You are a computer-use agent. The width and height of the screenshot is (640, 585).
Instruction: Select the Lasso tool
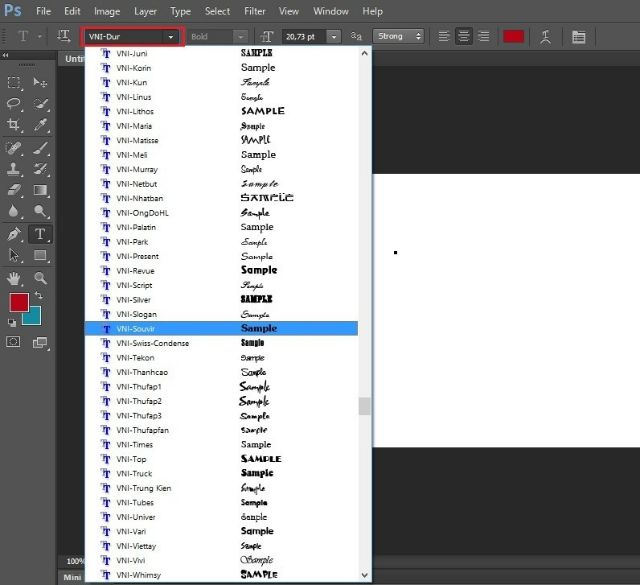(14, 103)
